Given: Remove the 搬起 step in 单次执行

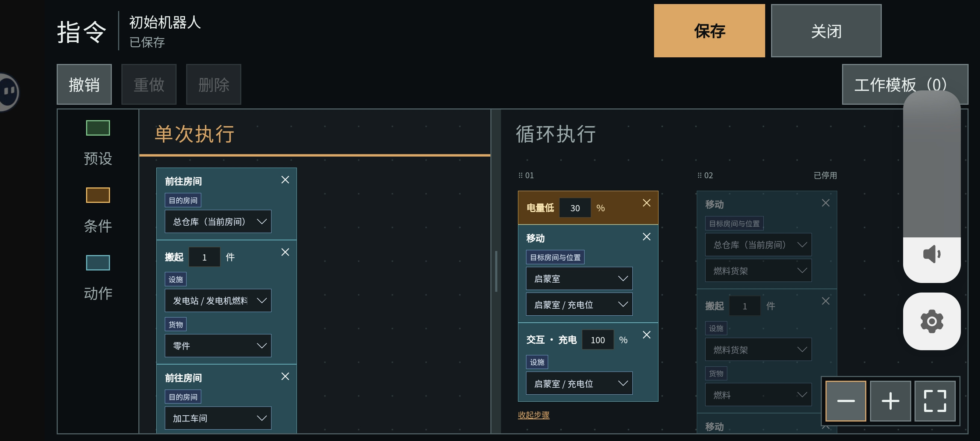Looking at the screenshot, I should pos(285,252).
